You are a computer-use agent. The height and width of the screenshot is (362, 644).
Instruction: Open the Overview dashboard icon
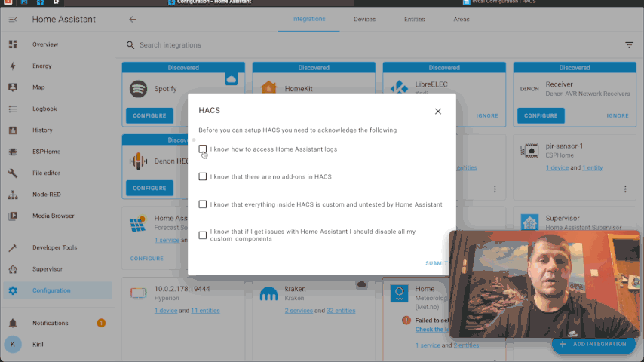[13, 44]
